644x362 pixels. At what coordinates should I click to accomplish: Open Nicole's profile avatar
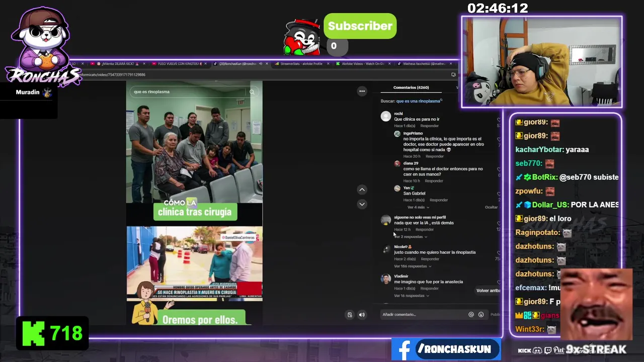pyautogui.click(x=386, y=249)
